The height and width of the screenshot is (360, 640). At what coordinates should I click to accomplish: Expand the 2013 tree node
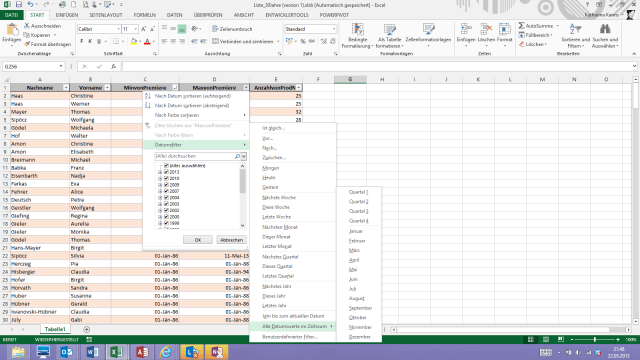click(x=160, y=172)
